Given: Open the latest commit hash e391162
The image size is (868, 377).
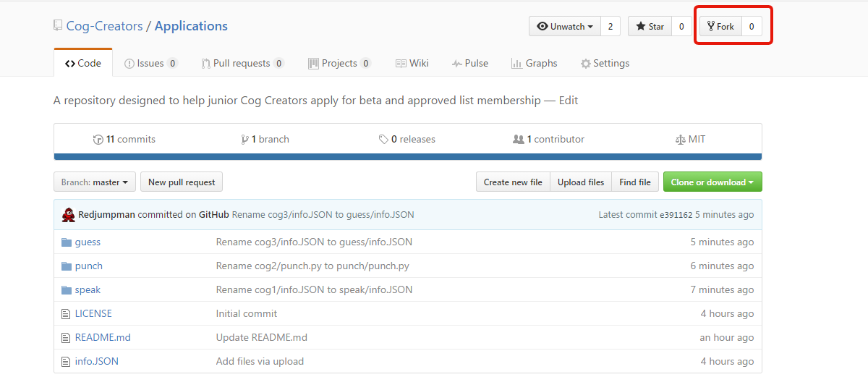Looking at the screenshot, I should [677, 215].
